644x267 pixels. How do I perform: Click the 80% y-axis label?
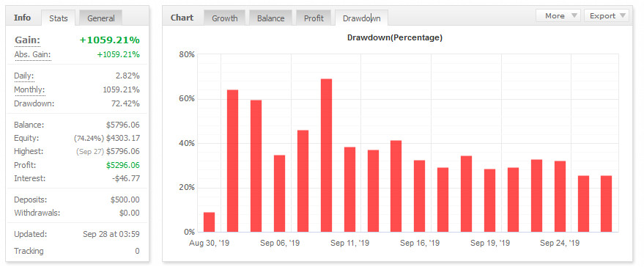187,55
